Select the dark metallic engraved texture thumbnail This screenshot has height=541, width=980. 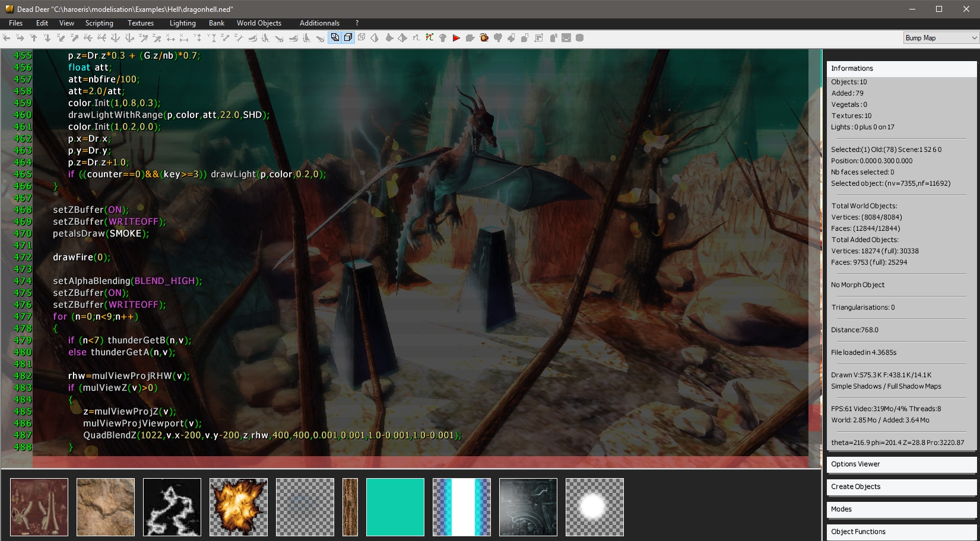(x=528, y=507)
